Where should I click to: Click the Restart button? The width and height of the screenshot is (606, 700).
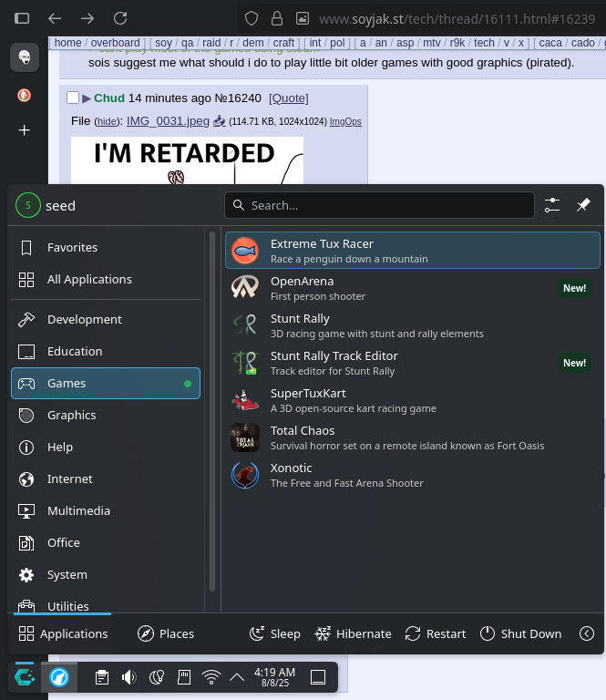pos(436,633)
